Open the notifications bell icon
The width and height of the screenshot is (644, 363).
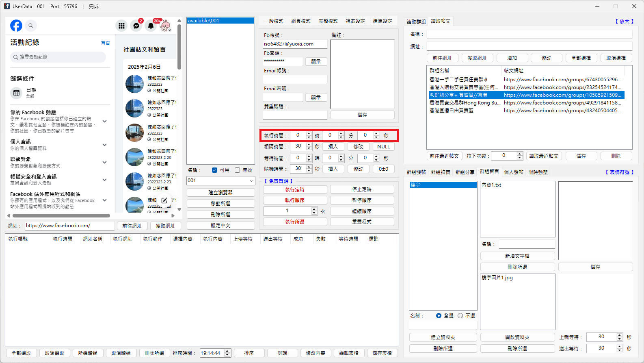click(151, 26)
